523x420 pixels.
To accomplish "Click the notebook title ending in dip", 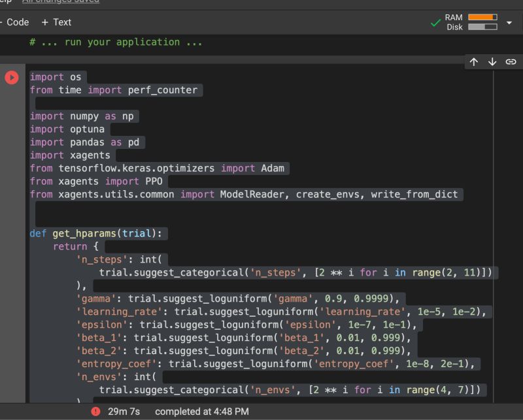I will click(7, 2).
